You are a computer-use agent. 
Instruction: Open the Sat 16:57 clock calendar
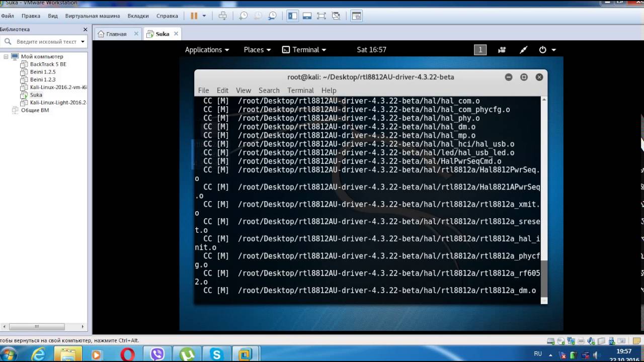click(371, 50)
